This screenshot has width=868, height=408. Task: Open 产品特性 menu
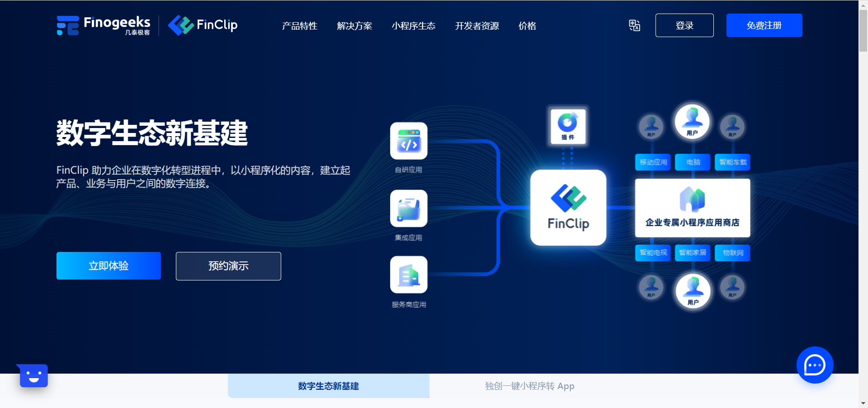(x=300, y=26)
